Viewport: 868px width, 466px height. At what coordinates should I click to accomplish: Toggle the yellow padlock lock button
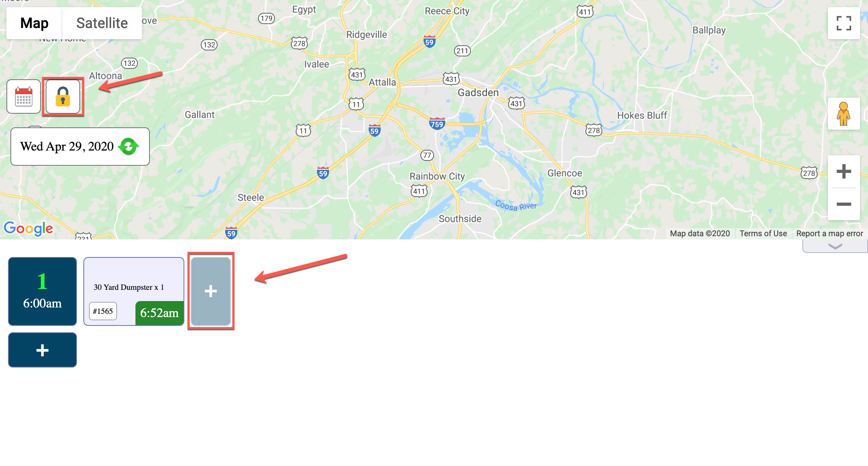(63, 96)
